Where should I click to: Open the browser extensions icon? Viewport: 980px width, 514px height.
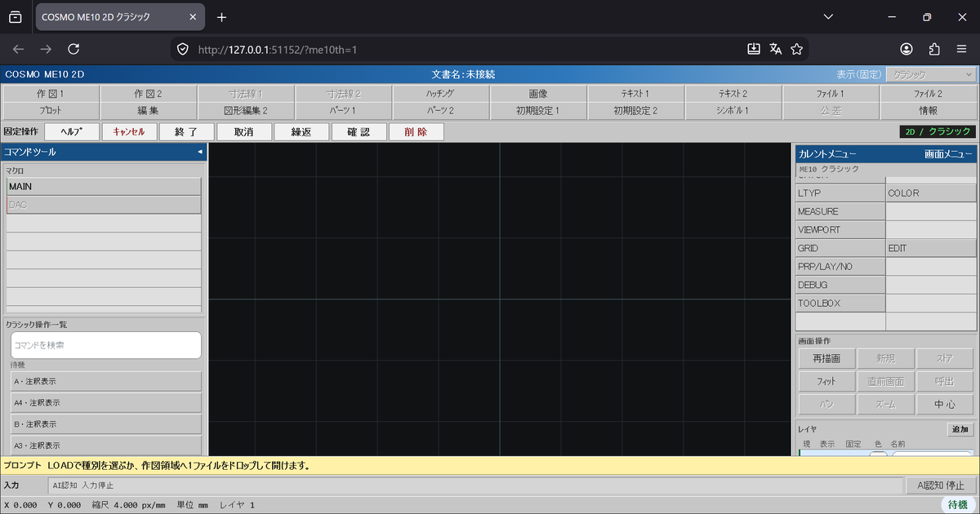point(935,49)
